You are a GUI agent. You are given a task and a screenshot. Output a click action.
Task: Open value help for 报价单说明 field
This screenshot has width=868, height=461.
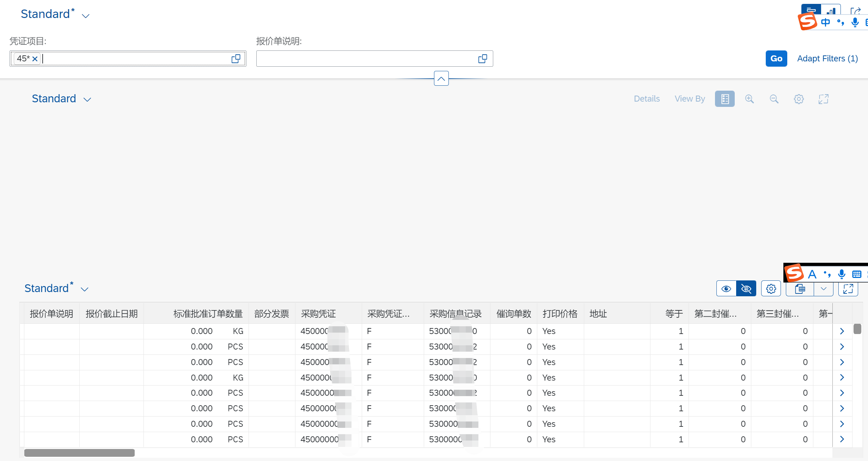[482, 58]
